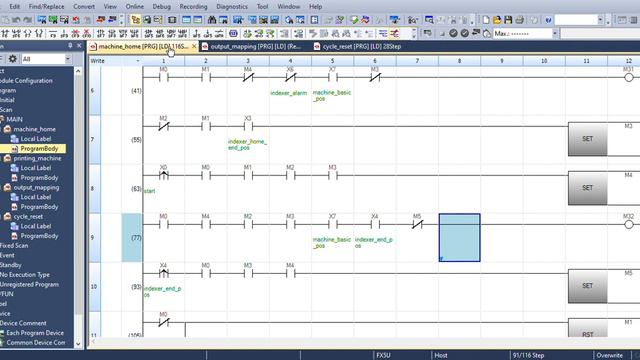The height and width of the screenshot is (360, 640).
Task: Click the Save project floppy icon
Action: click(x=508, y=20)
